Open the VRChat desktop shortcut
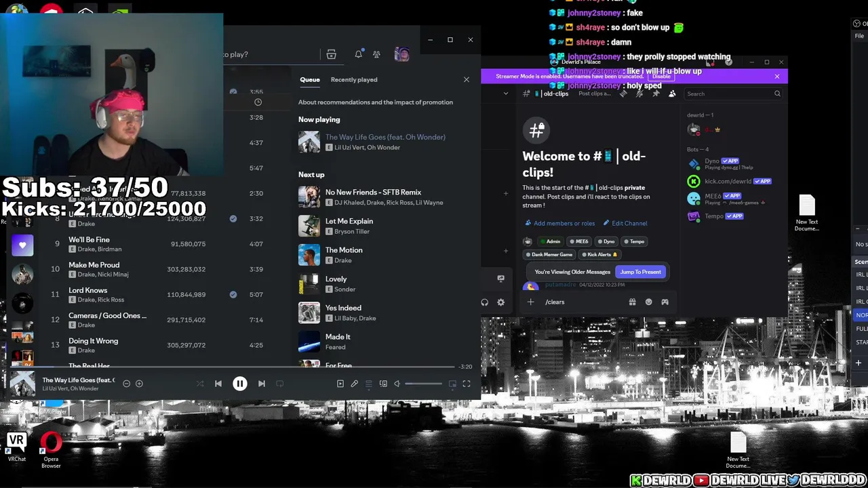 pos(17,448)
